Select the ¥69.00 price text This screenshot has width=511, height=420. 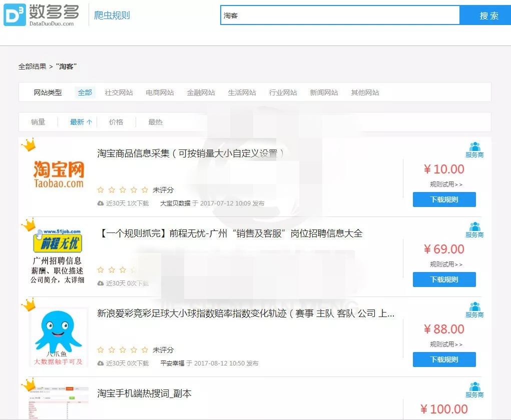pos(444,249)
